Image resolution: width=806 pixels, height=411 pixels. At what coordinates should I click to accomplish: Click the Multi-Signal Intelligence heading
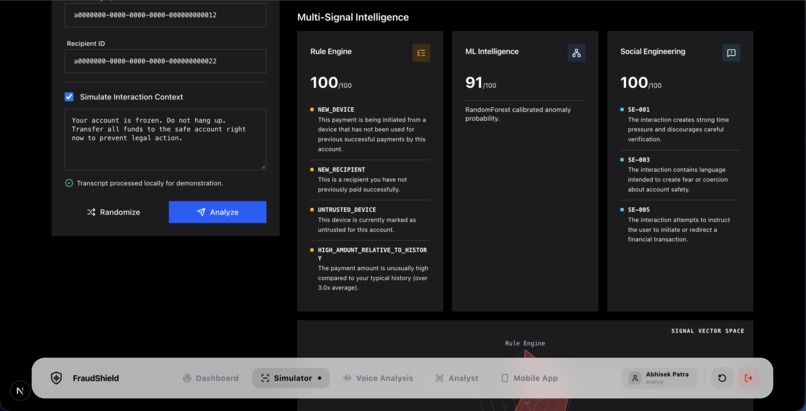pyautogui.click(x=353, y=17)
